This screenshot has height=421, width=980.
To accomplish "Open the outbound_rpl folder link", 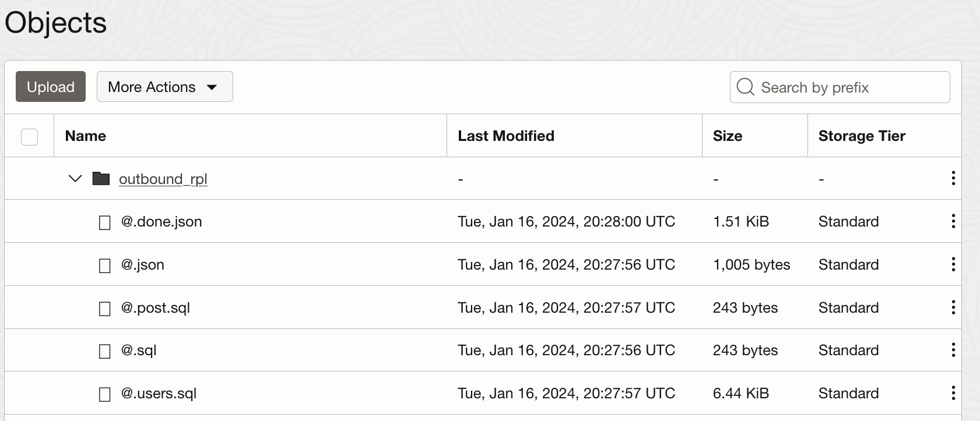I will click(163, 179).
